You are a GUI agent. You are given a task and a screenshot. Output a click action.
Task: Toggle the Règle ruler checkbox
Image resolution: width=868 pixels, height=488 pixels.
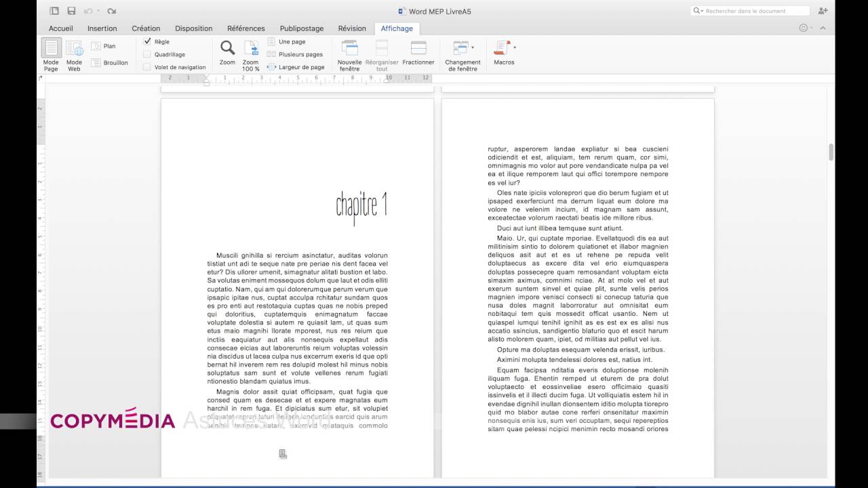click(x=147, y=41)
